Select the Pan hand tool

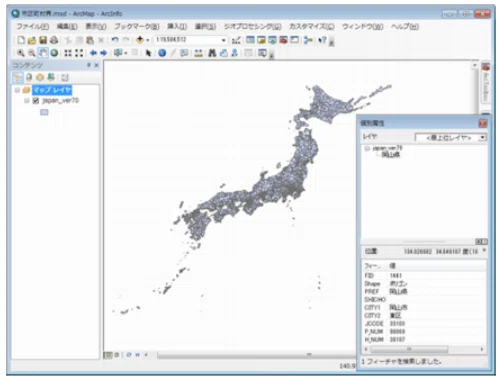click(43, 53)
